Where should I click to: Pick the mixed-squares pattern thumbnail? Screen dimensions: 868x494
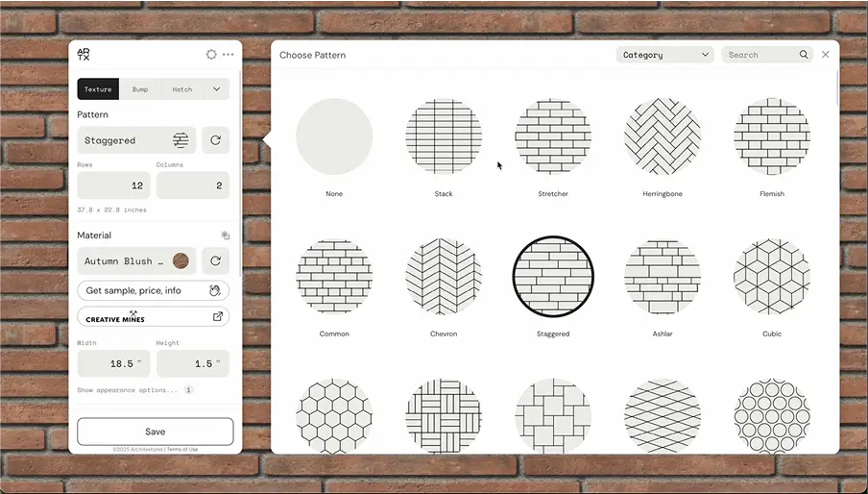click(553, 416)
